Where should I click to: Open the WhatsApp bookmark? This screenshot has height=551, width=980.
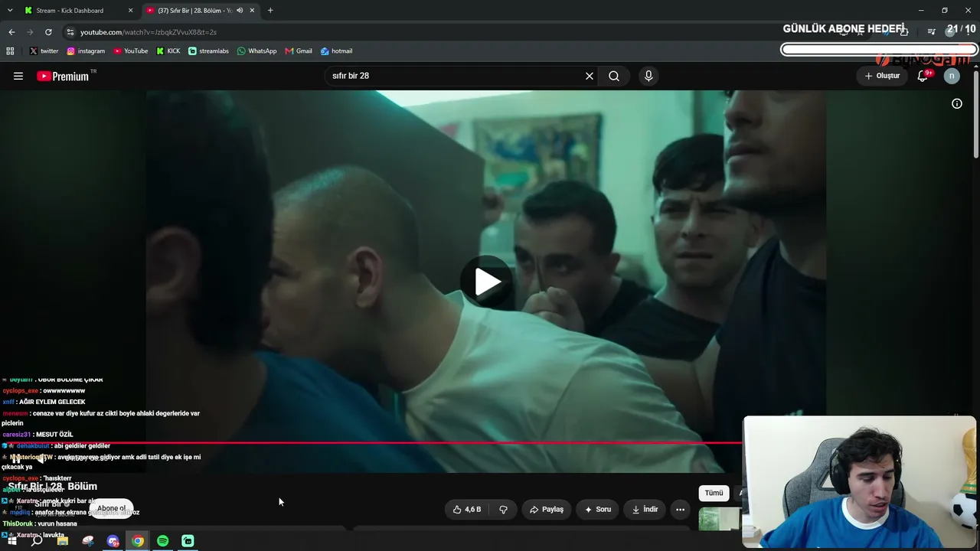click(257, 51)
